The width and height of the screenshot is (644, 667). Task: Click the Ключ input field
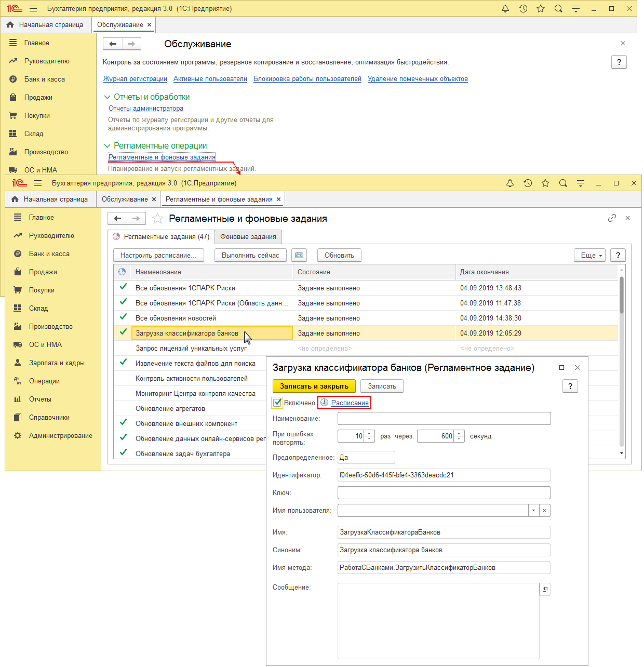(x=444, y=492)
